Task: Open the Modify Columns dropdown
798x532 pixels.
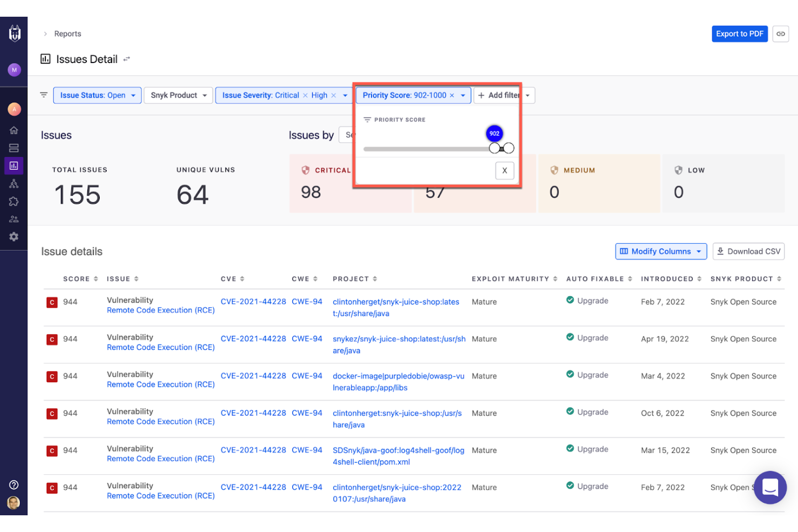Action: tap(661, 251)
